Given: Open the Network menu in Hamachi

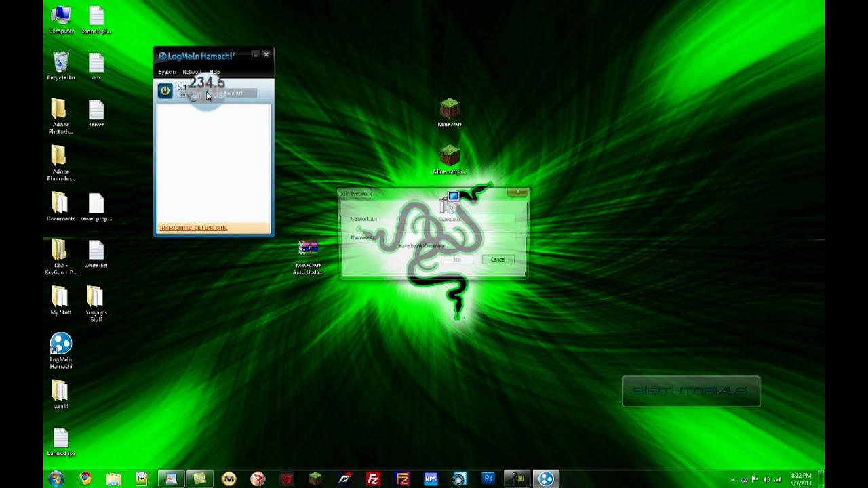Looking at the screenshot, I should [x=192, y=72].
